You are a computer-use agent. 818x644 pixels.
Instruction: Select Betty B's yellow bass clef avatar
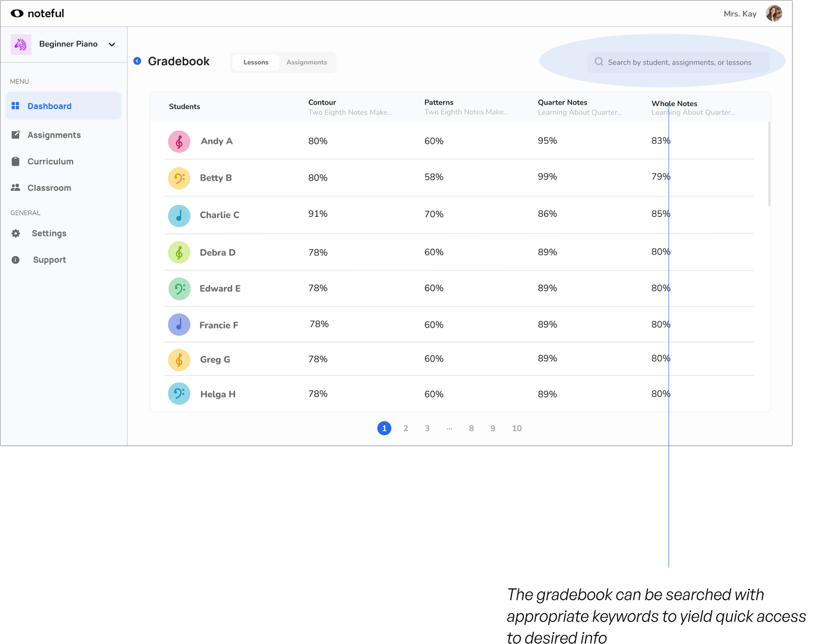(x=179, y=178)
